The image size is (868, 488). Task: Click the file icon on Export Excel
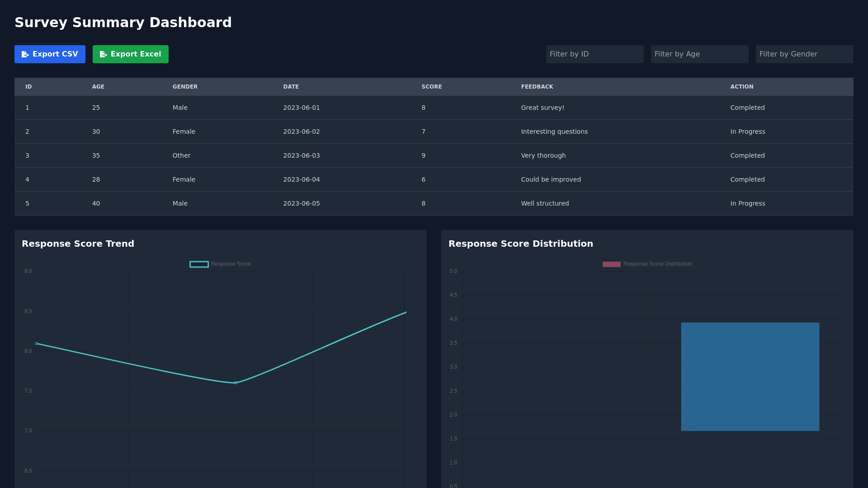(104, 54)
